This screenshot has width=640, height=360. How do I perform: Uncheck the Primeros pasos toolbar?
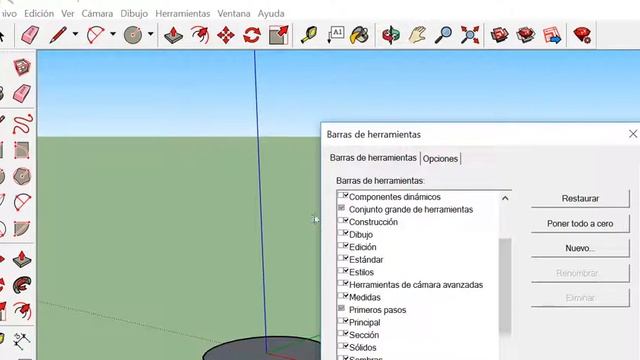point(342,309)
